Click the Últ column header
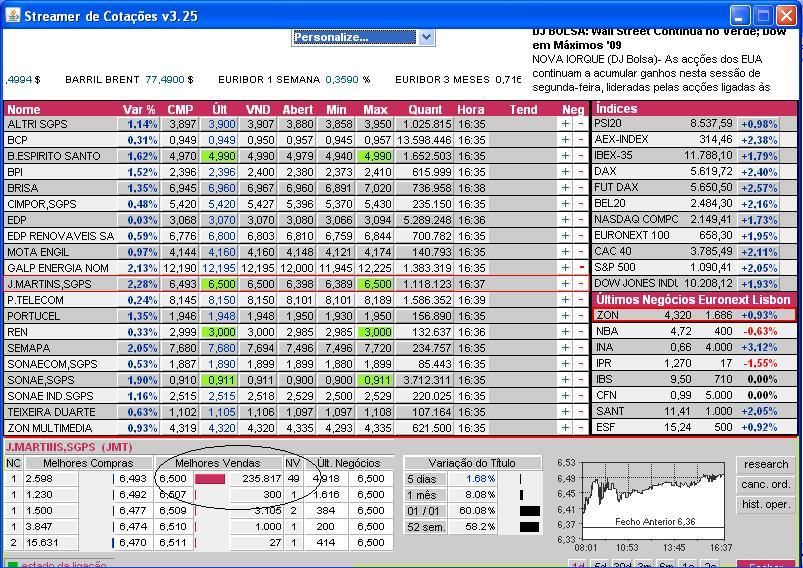This screenshot has width=803, height=568. click(220, 109)
